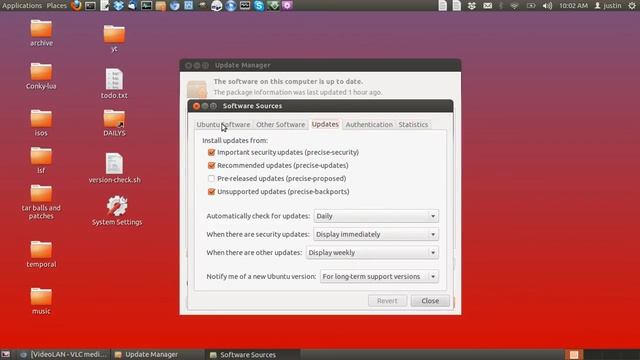This screenshot has width=640, height=360.
Task: Launch Firefox from the top panel
Action: tap(76, 5)
